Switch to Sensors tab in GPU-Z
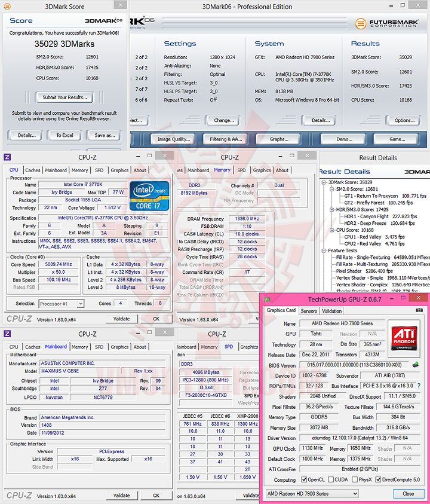 coord(309,311)
